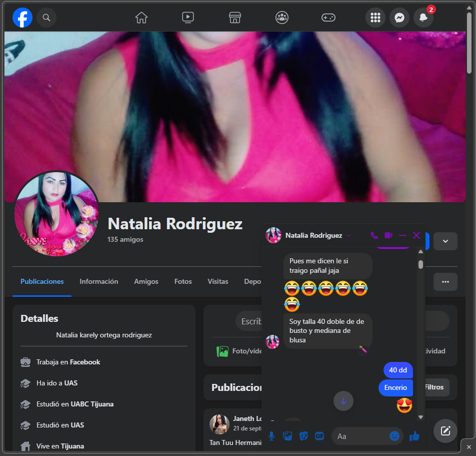Start a video call in the chat
476x456 pixels.
[388, 235]
